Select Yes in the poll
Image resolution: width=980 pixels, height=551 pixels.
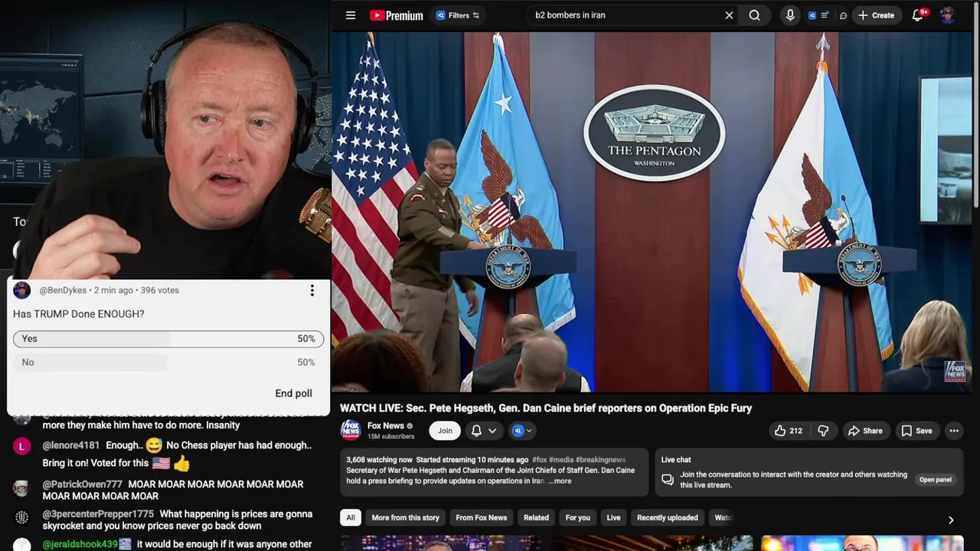point(168,338)
